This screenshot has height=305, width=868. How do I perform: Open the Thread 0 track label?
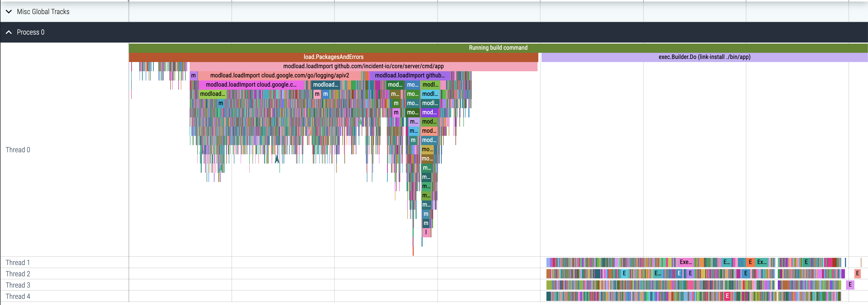(x=18, y=150)
